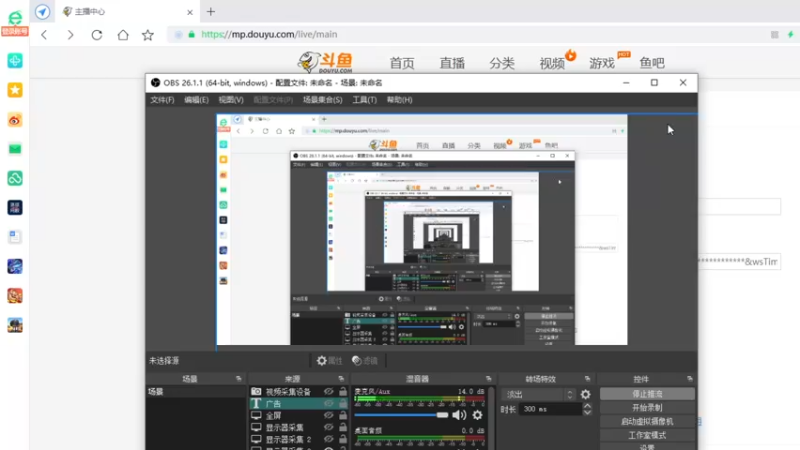This screenshot has width=800, height=450.
Task: Click the Douyu logo
Action: (x=325, y=63)
